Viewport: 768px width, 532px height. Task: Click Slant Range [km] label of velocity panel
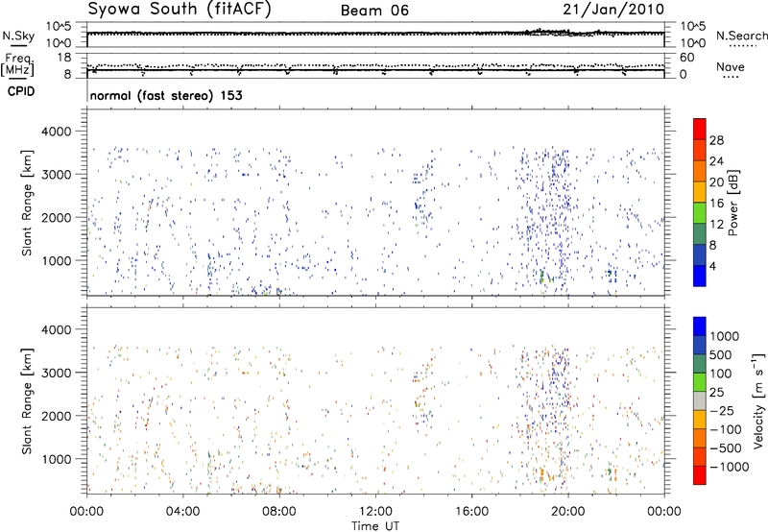[27, 401]
